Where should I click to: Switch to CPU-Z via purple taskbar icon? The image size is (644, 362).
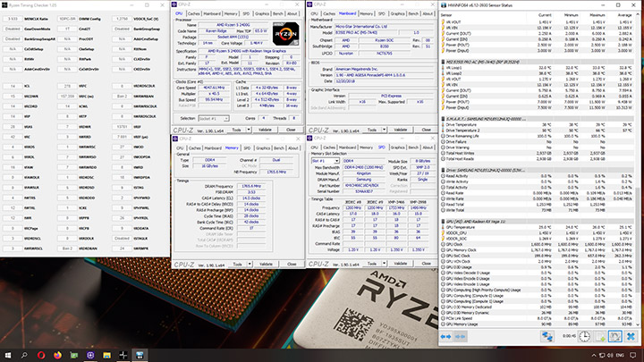pyautogui.click(x=90, y=355)
